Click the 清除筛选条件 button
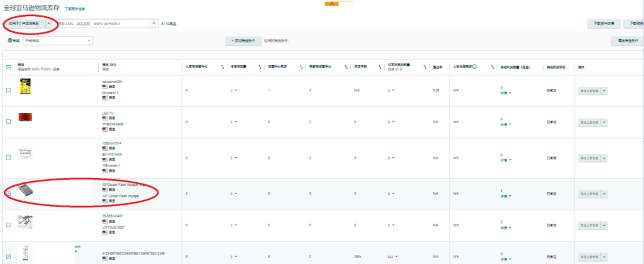Image resolution: width=644 pixels, height=264 pixels. pyautogui.click(x=626, y=41)
